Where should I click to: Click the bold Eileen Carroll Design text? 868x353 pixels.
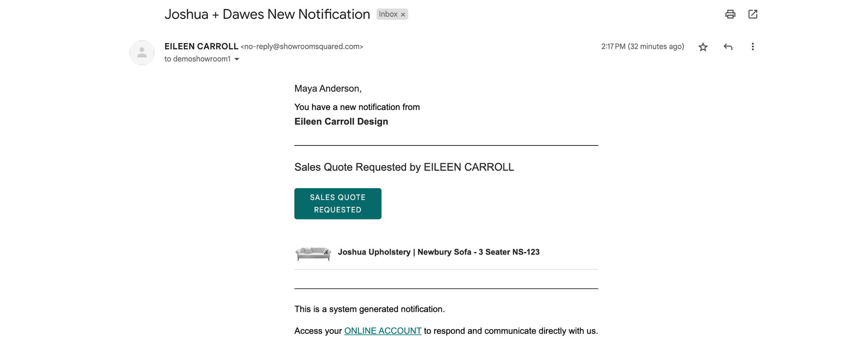[x=341, y=122]
